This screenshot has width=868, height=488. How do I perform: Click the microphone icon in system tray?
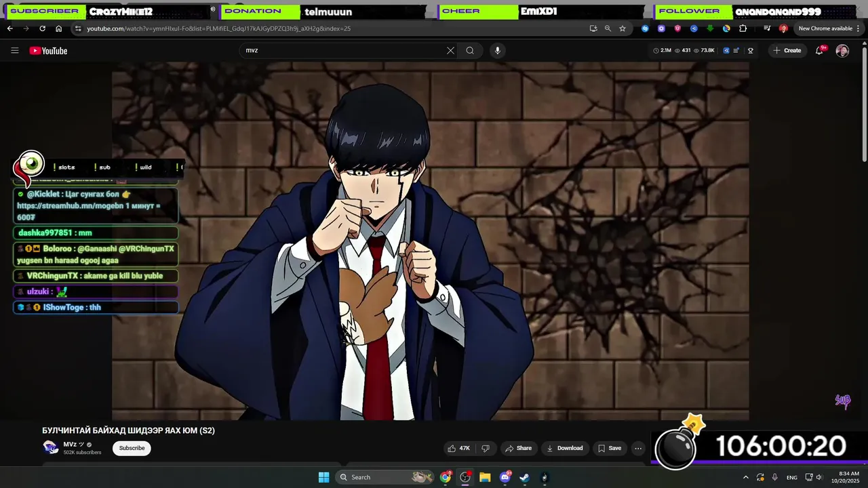click(775, 477)
